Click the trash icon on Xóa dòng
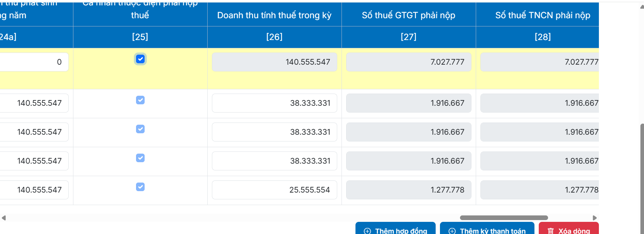 click(x=551, y=231)
